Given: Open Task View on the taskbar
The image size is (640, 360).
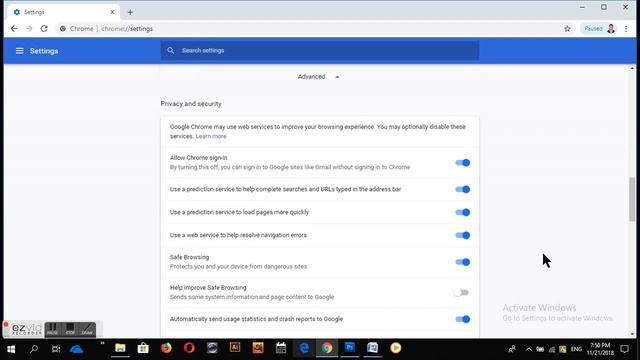Looking at the screenshot, I should click(x=56, y=349).
